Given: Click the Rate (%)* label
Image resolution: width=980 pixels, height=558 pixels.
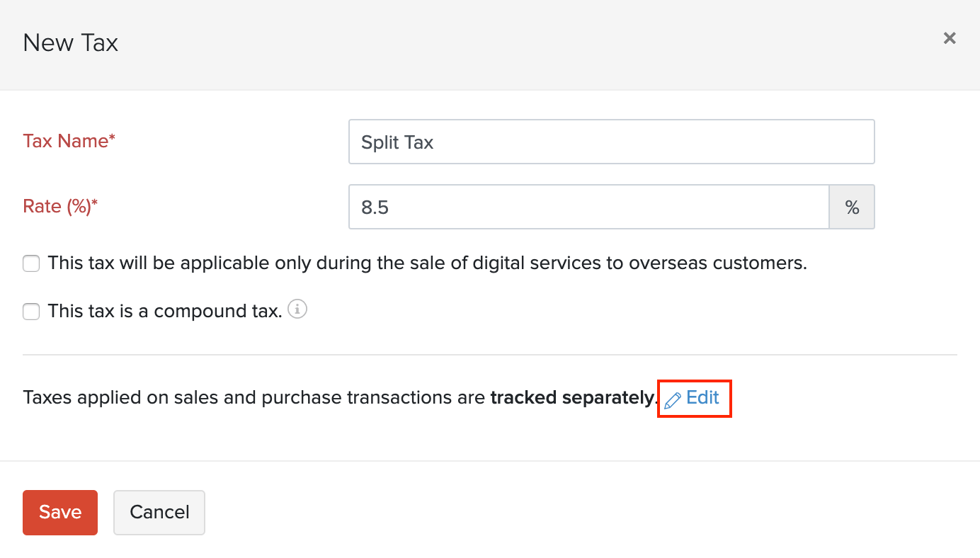Looking at the screenshot, I should (x=60, y=206).
